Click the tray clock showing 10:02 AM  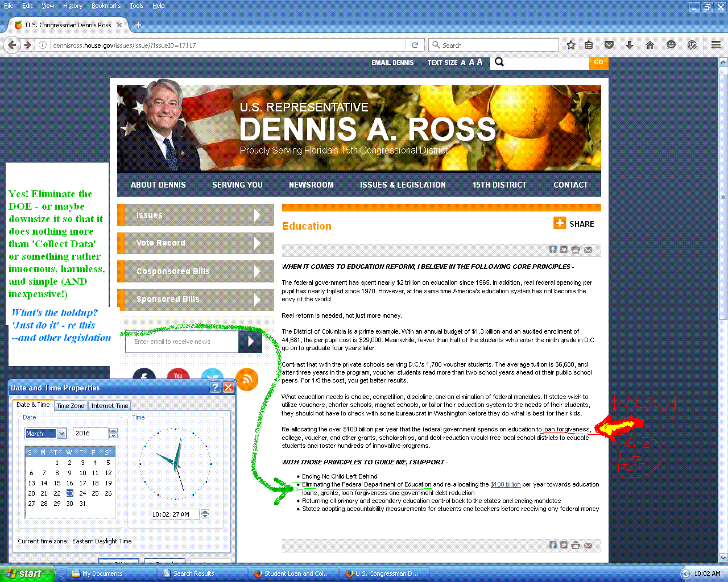click(707, 573)
